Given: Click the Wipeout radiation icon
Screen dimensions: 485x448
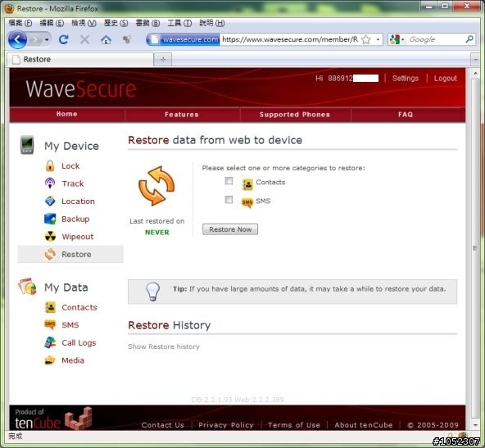Looking at the screenshot, I should tap(50, 236).
